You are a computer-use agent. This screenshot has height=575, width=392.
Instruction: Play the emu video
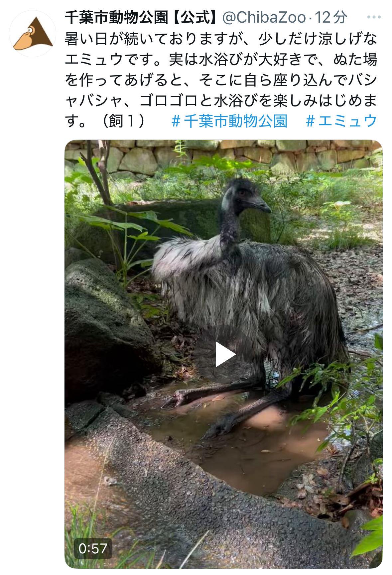(x=225, y=354)
